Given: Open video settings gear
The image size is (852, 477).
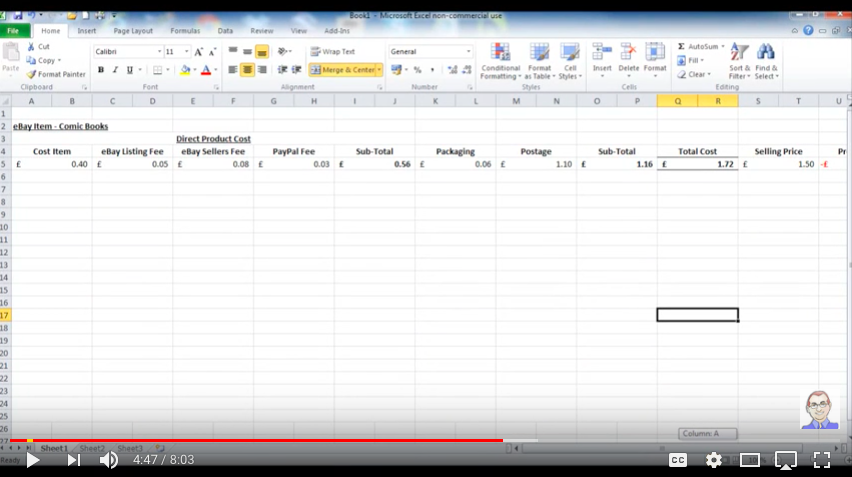Looking at the screenshot, I should click(713, 460).
